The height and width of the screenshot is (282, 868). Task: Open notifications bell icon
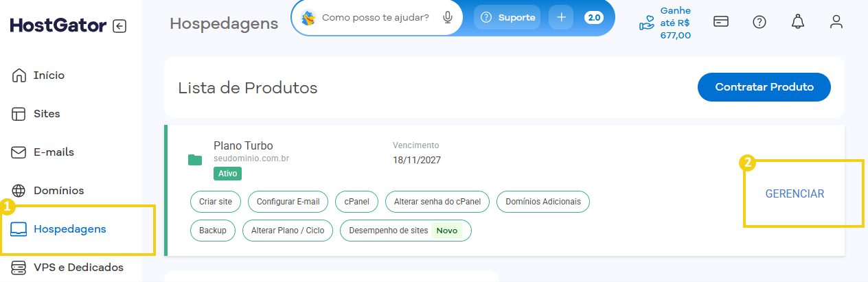(x=797, y=21)
